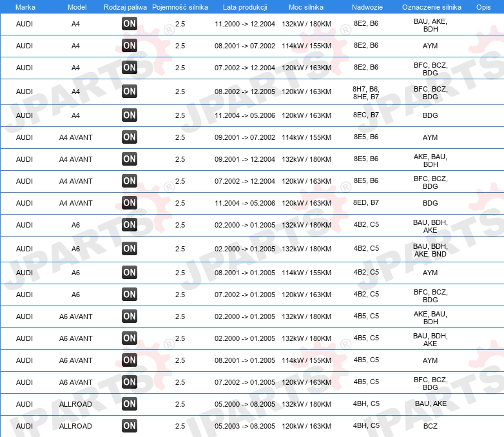The width and height of the screenshot is (504, 437).
Task: Click the Model column header
Action: [x=77, y=7]
